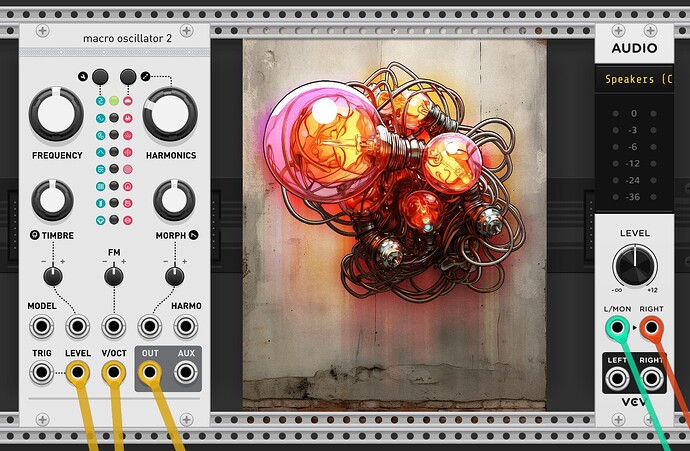
Task: Click the HARMO input jack
Action: (185, 326)
